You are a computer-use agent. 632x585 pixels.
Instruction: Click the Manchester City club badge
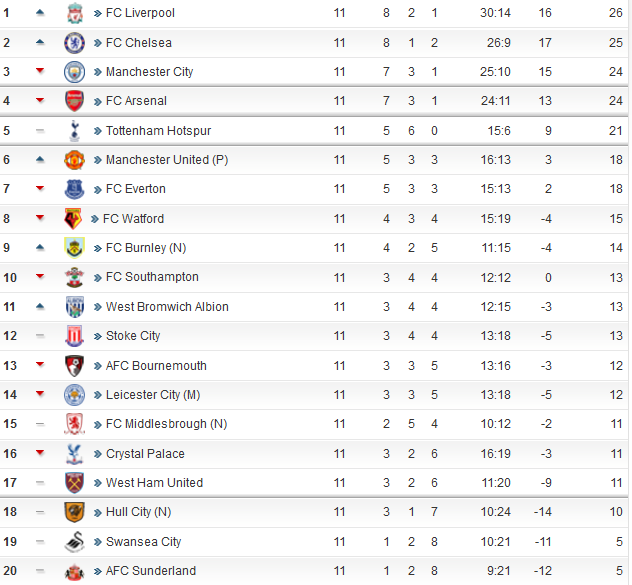tap(75, 72)
